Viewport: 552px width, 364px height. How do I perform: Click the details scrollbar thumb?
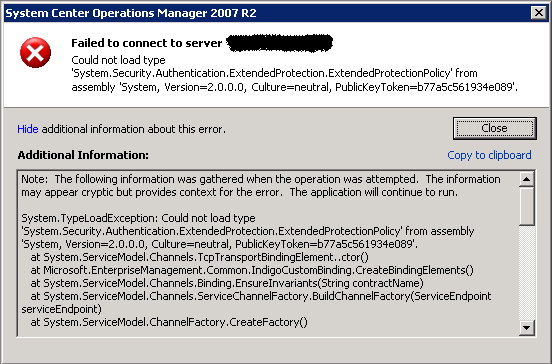pyautogui.click(x=527, y=206)
